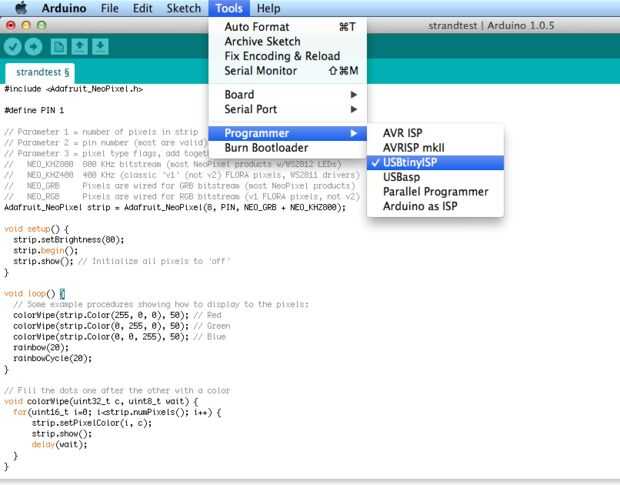Image resolution: width=620 pixels, height=485 pixels.
Task: Click the colorWipe line commented Green
Action: point(121,326)
